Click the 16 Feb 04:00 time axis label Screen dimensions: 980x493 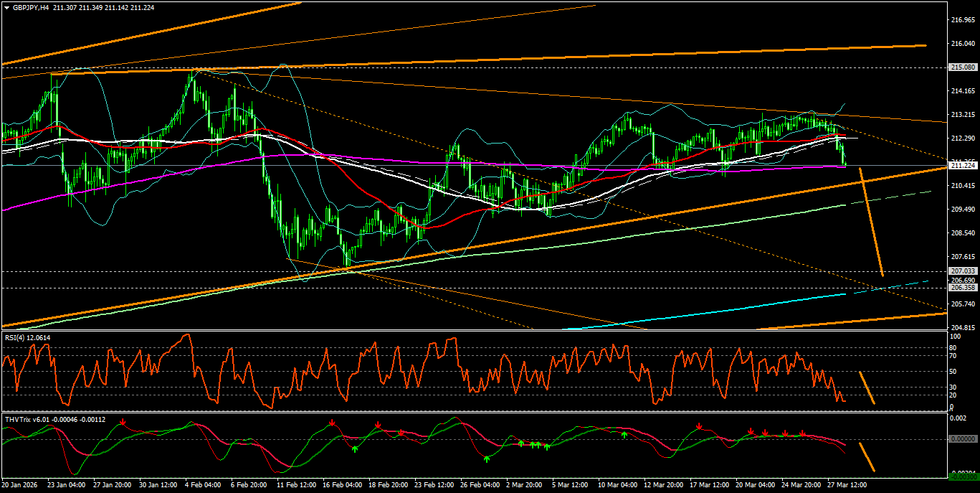point(343,486)
